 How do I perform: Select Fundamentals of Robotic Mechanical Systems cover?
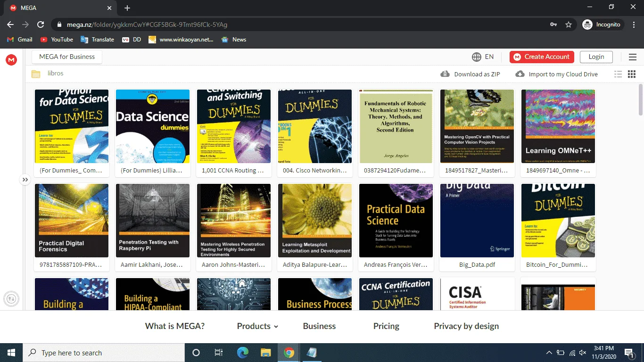(x=396, y=126)
